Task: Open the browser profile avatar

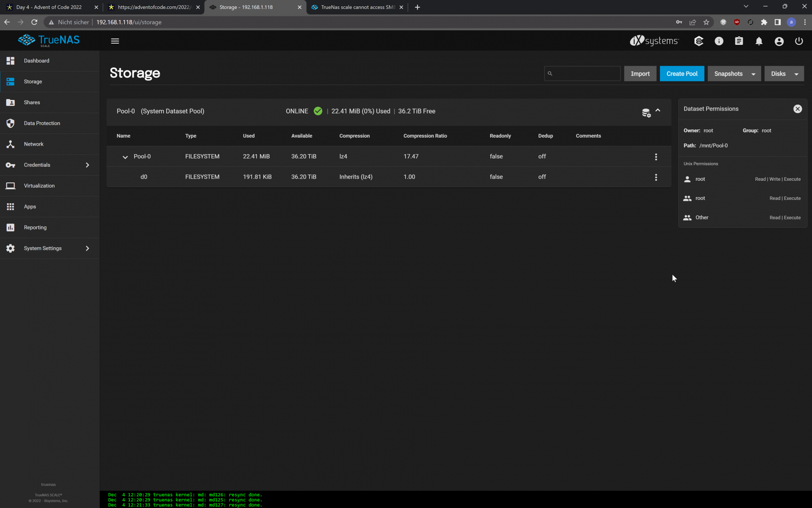Action: click(791, 22)
